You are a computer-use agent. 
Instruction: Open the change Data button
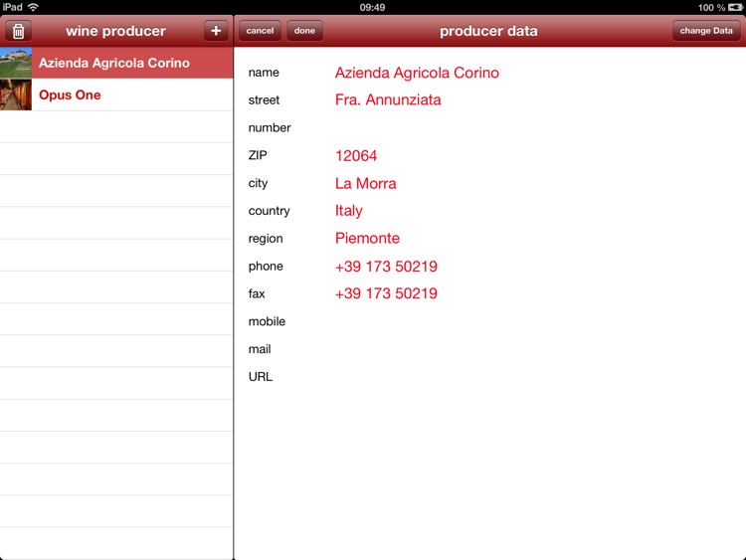[706, 31]
